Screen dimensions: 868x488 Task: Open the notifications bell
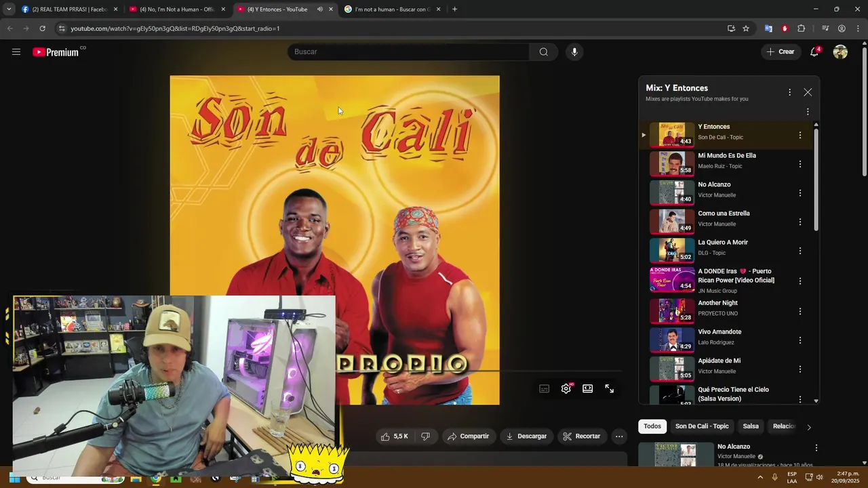pyautogui.click(x=814, y=52)
